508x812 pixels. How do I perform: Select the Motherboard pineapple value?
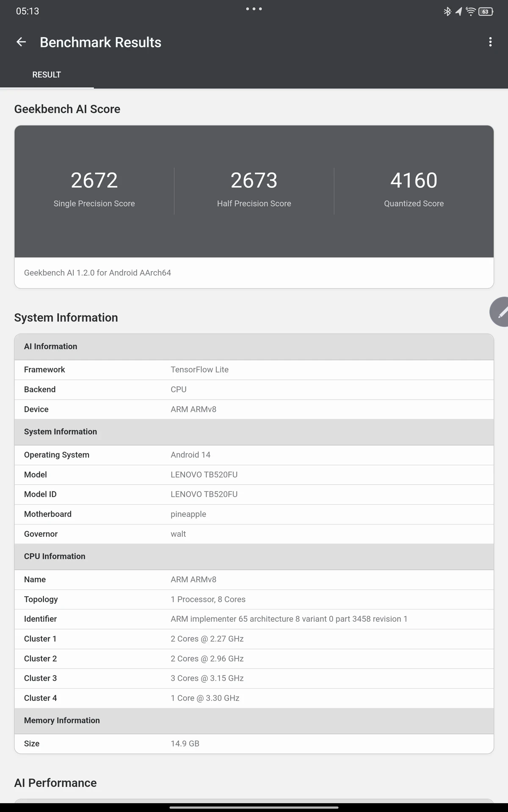tap(188, 514)
